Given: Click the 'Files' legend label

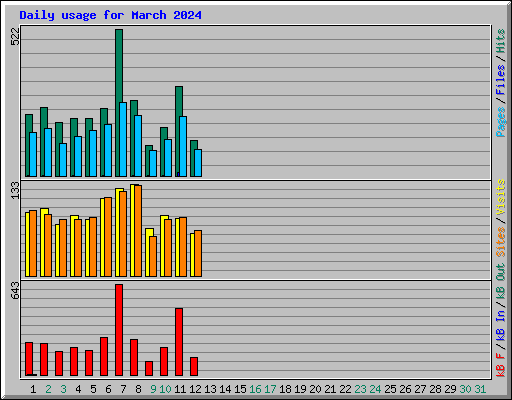Looking at the screenshot, I should (501, 79).
